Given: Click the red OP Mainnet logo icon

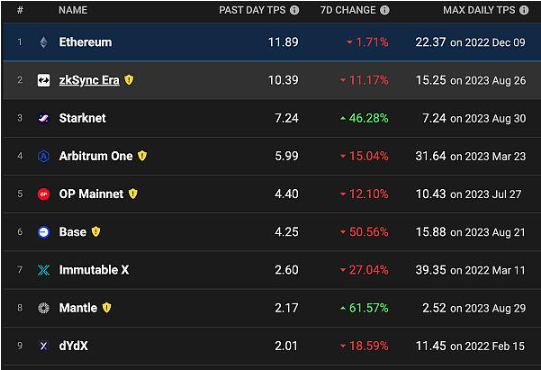Looking at the screenshot, I should [x=43, y=194].
